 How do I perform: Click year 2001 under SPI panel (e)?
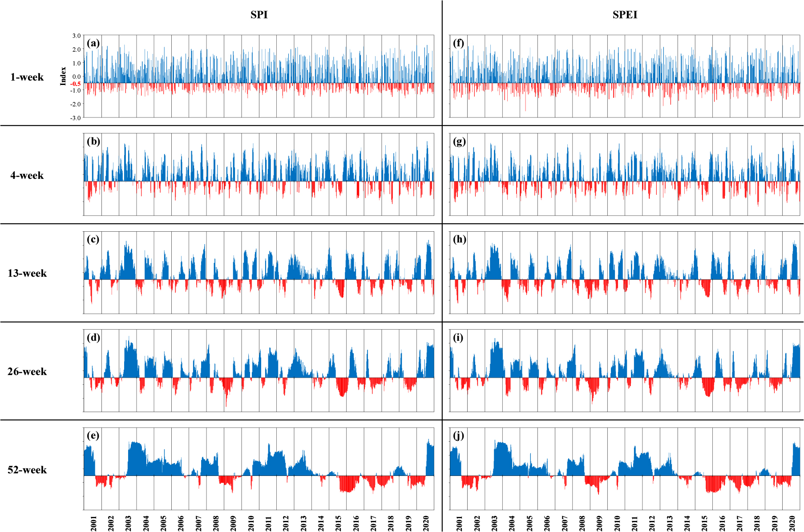coord(93,523)
